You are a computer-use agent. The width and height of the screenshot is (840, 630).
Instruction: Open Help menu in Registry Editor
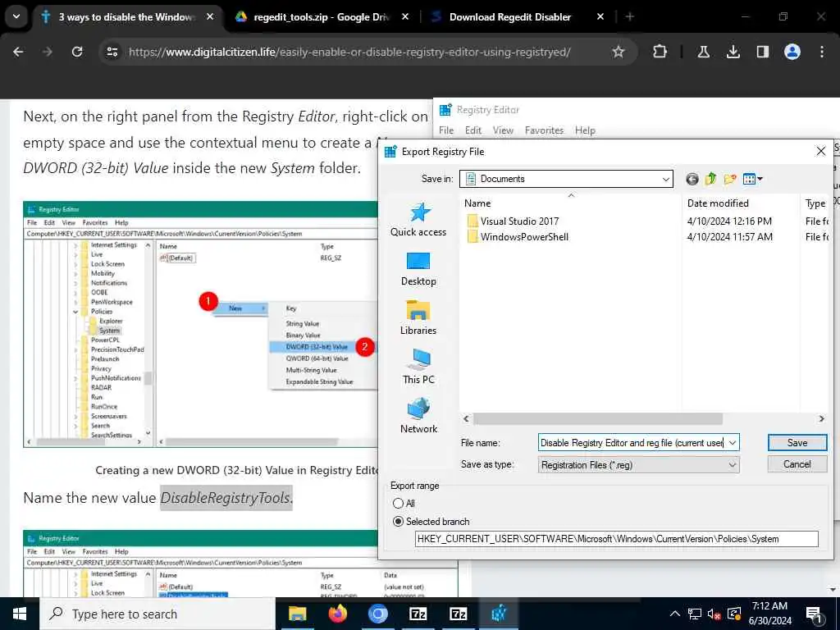(x=585, y=130)
